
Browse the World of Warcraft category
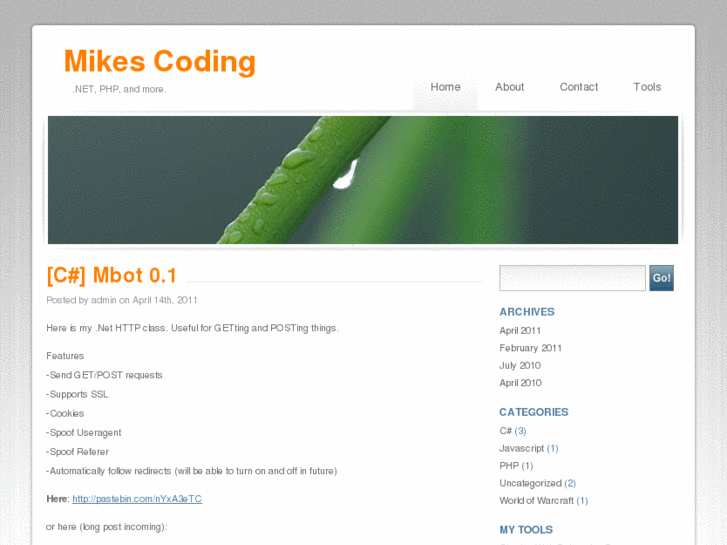(x=536, y=501)
